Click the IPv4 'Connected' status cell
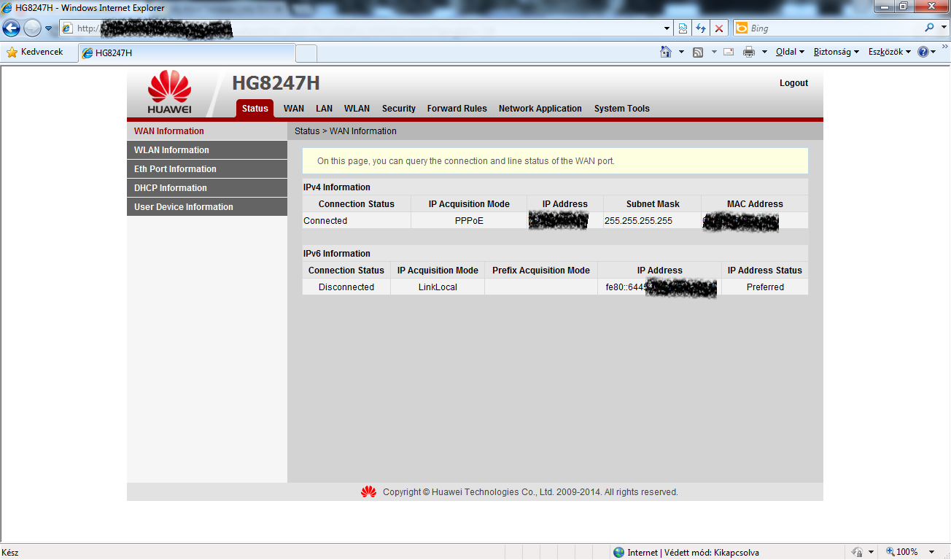Screen dimensions: 951x560 coord(357,221)
